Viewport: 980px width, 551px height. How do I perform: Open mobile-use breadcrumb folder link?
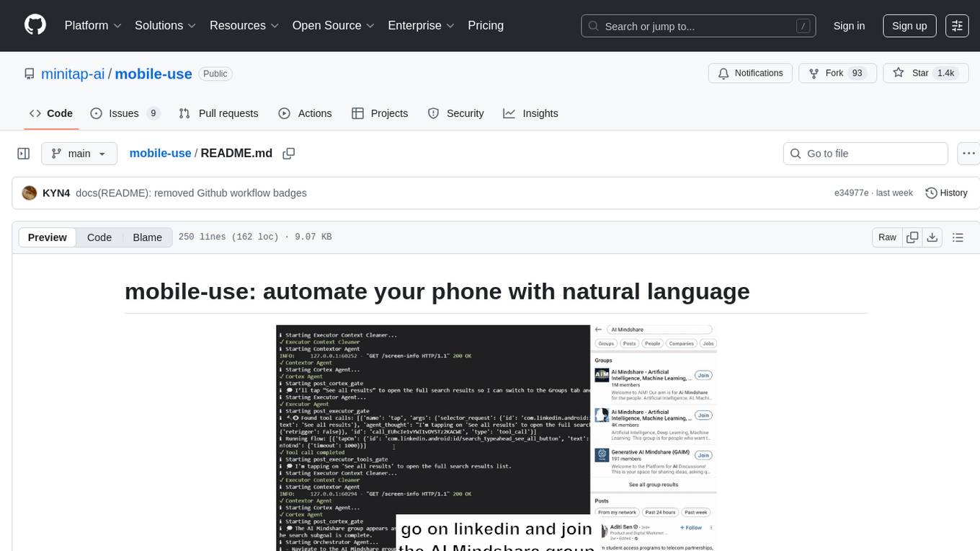pos(160,154)
